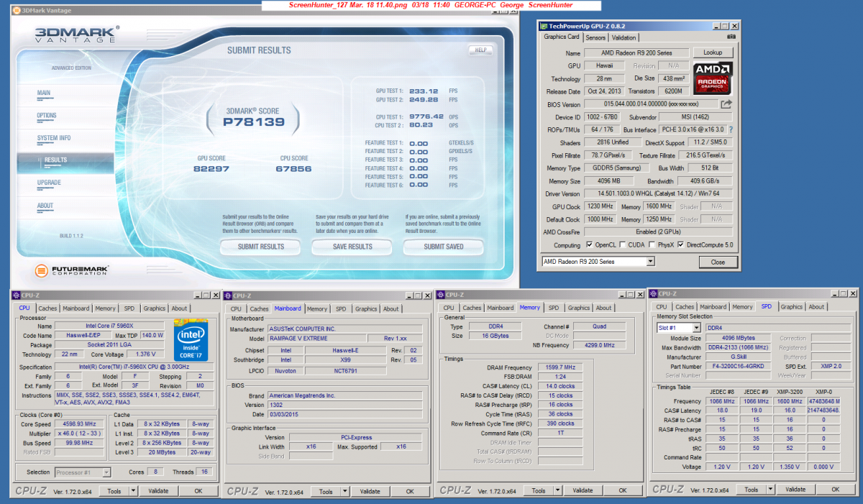863x504 pixels.
Task: Click the Save Results button
Action: coord(352,247)
